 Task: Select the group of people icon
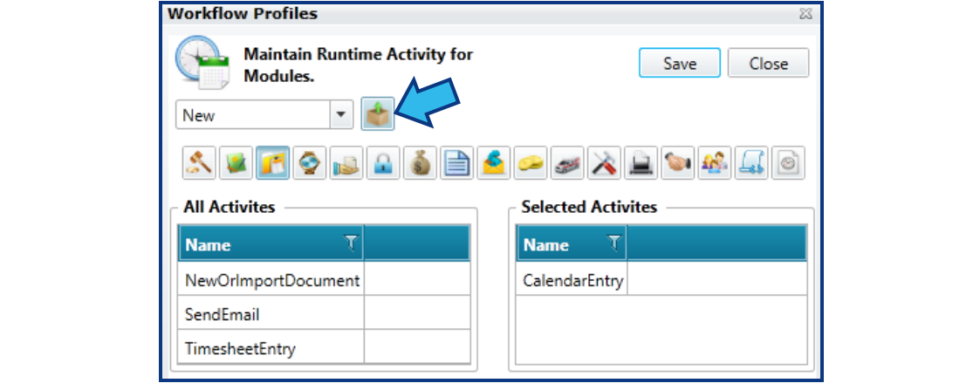pyautogui.click(x=715, y=163)
